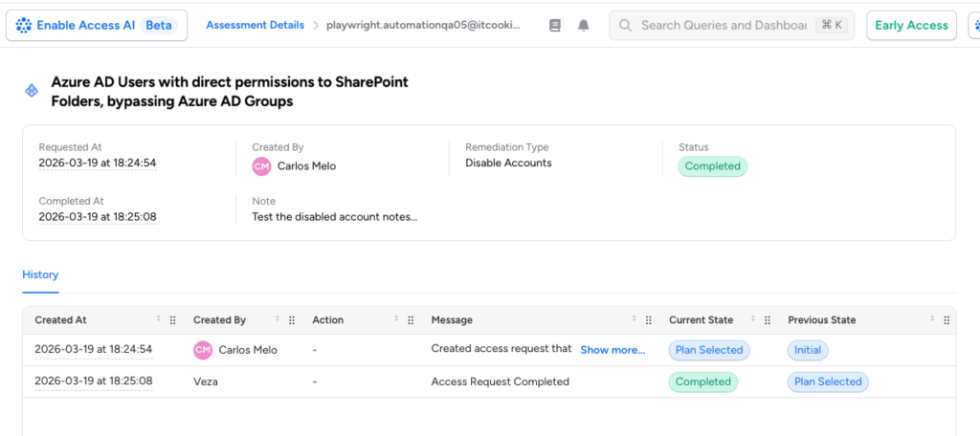980x436 pixels.
Task: Open Created At column drag handle menu
Action: point(173,320)
